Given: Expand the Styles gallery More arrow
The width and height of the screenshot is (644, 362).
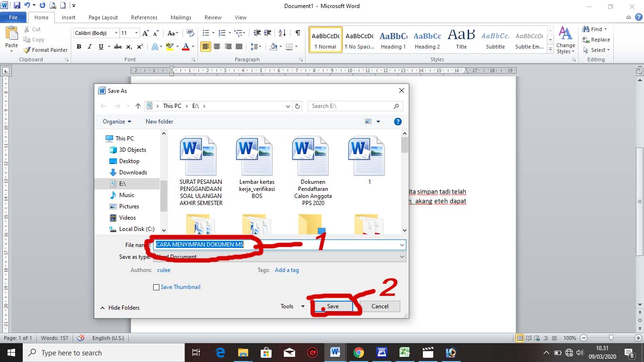Looking at the screenshot, I should coord(551,49).
